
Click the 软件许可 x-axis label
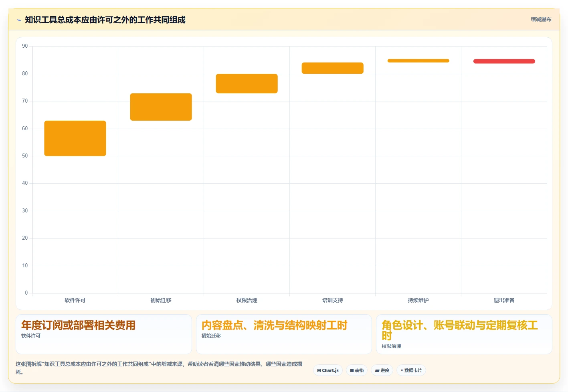75,300
